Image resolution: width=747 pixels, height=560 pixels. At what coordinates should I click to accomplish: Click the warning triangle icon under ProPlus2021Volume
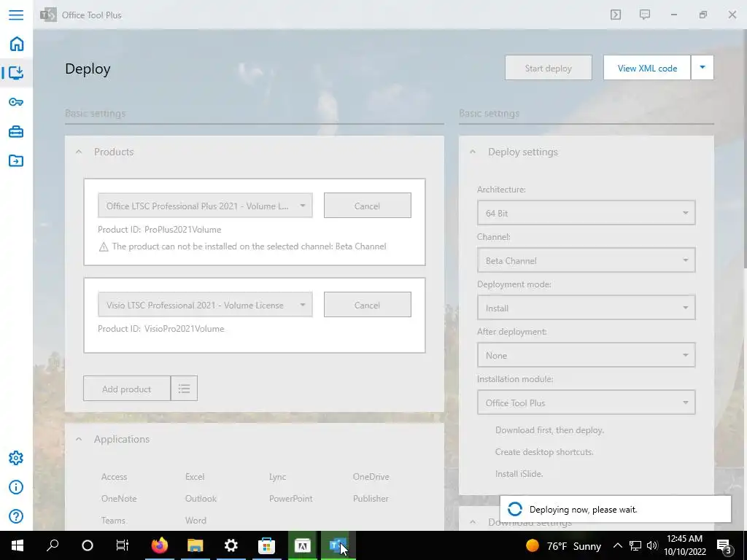(x=104, y=246)
